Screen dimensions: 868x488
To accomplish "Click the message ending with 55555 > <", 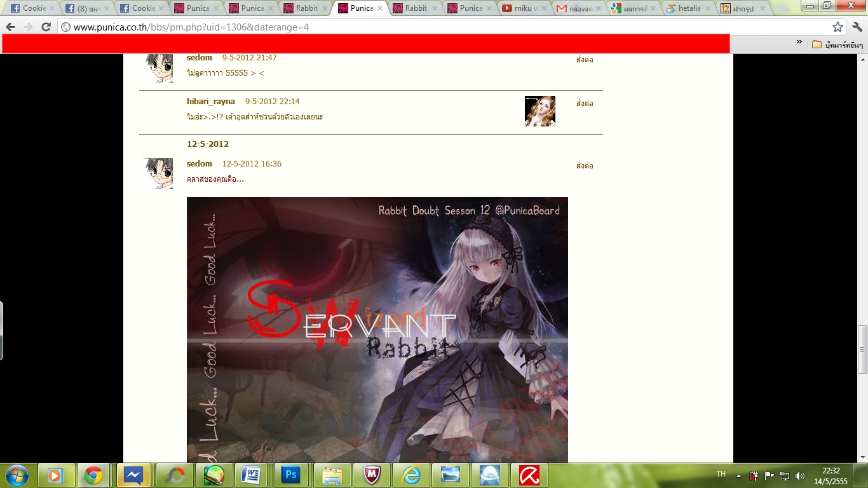I will tap(226, 73).
